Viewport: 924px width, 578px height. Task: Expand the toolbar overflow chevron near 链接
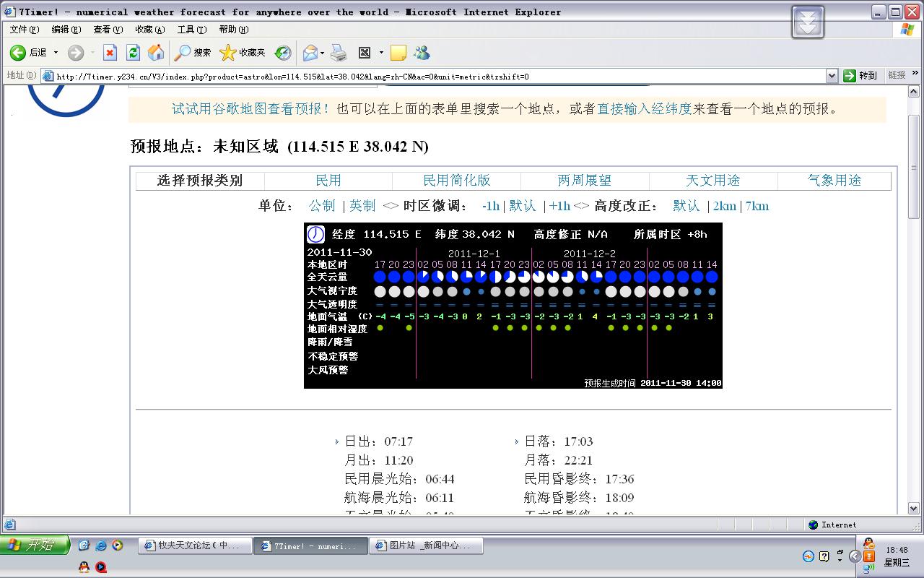[916, 73]
